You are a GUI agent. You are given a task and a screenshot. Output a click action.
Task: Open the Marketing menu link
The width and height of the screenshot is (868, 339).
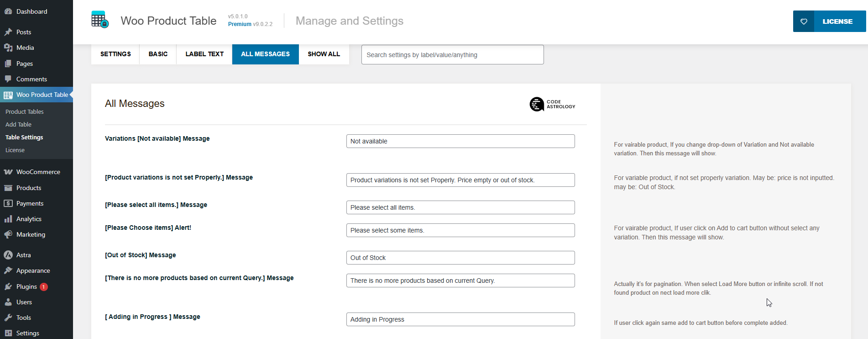31,234
